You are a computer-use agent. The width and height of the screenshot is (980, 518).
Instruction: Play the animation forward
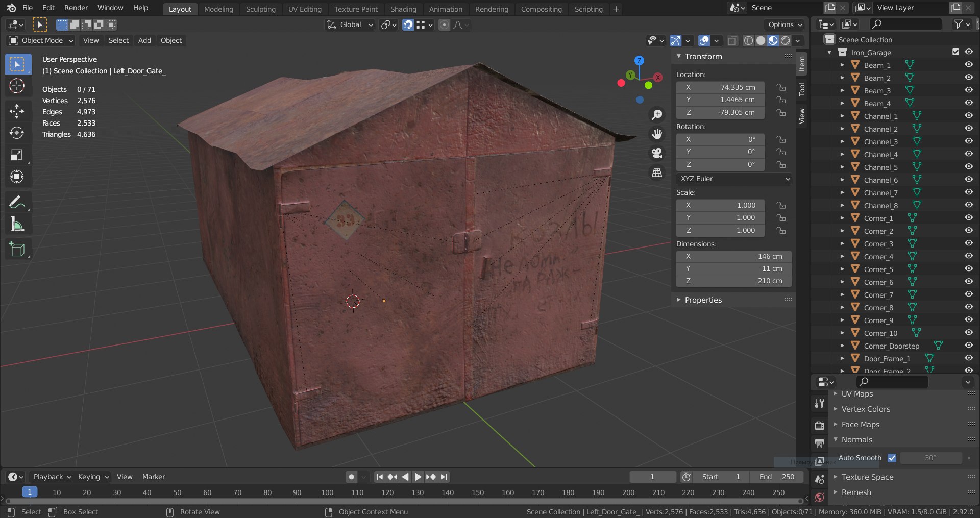418,477
